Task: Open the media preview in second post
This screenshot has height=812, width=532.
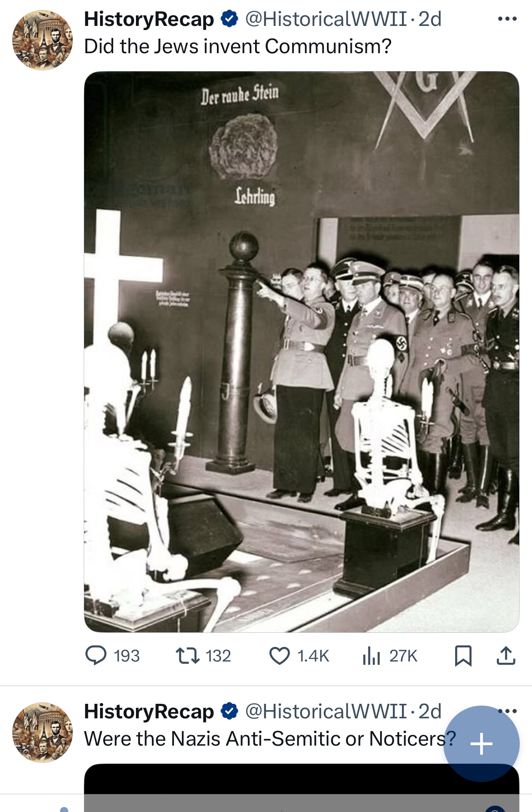Action: pyautogui.click(x=301, y=787)
